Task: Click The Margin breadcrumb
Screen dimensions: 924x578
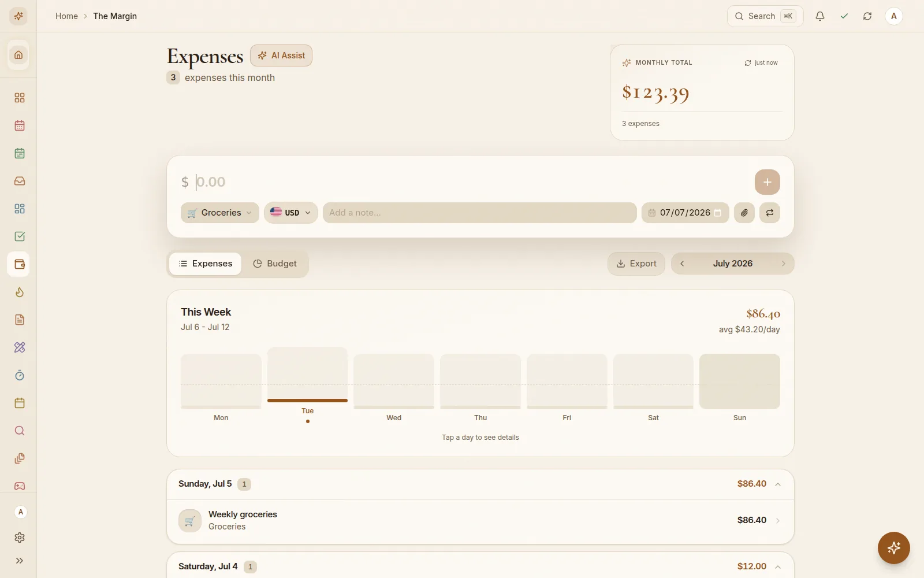Action: pyautogui.click(x=115, y=16)
